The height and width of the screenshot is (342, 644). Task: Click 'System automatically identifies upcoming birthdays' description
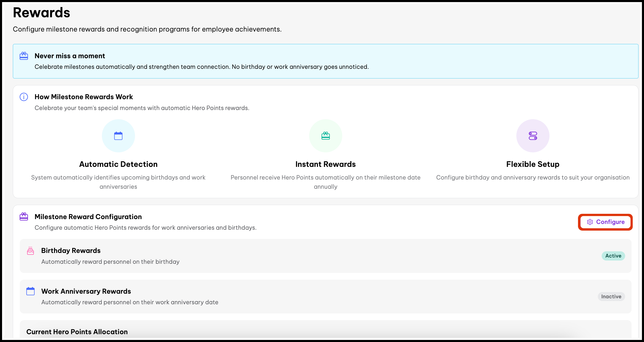tap(118, 182)
